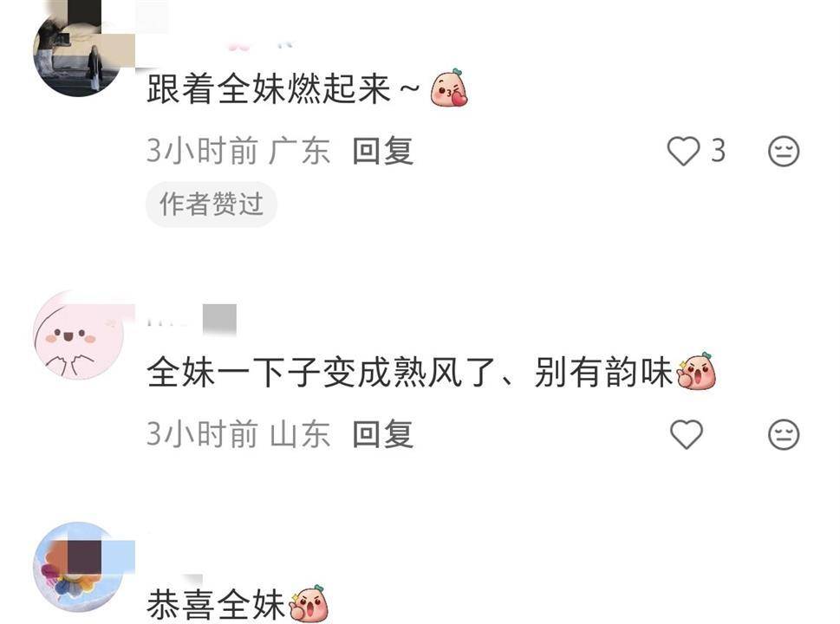Select the peach emoji after 恭喜全妹
The image size is (840, 624).
tap(309, 604)
